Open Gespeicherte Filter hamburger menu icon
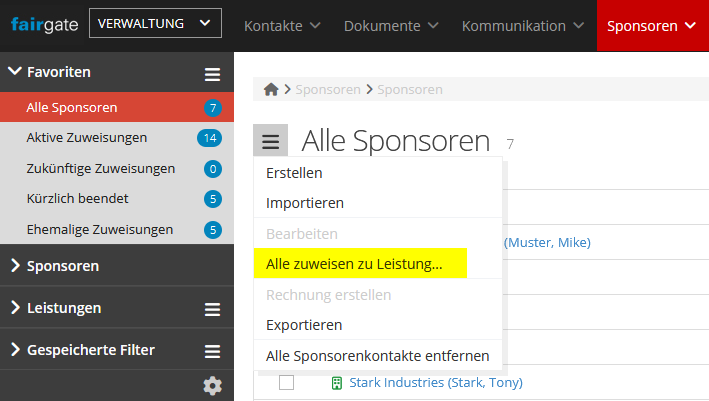Screen dimensions: 709x401 [212, 351]
